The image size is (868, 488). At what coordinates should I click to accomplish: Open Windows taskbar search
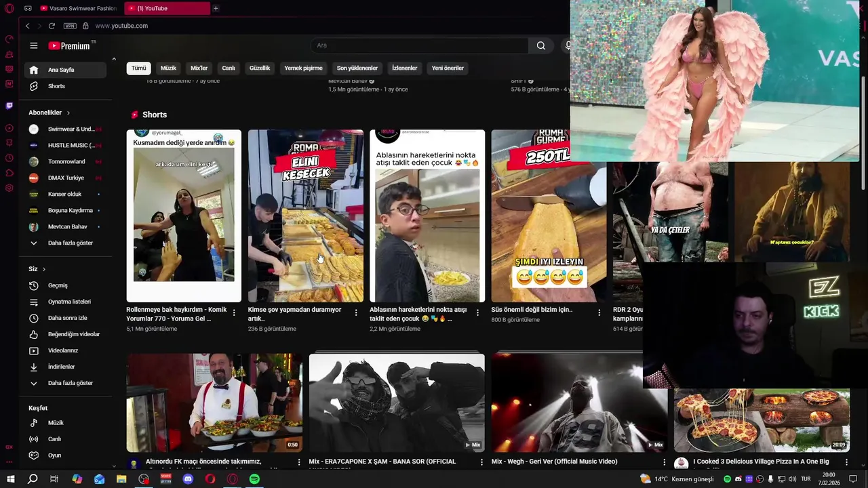[x=33, y=479]
